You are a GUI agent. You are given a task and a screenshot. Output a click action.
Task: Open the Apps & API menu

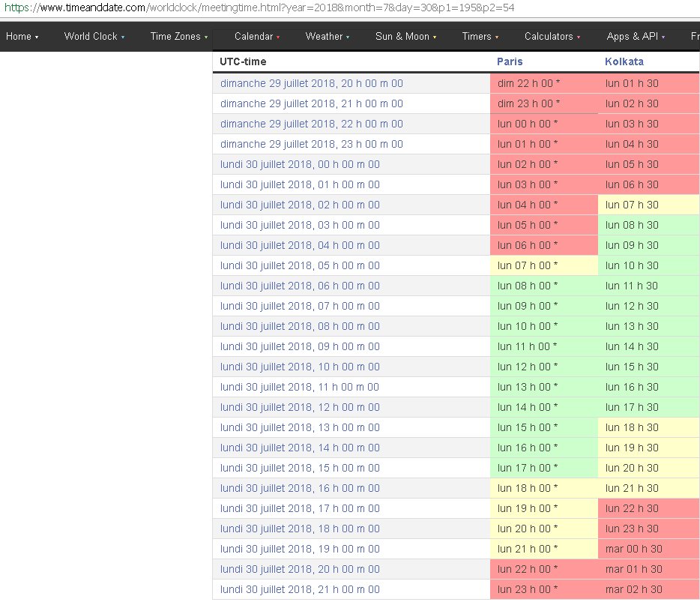[x=636, y=37]
